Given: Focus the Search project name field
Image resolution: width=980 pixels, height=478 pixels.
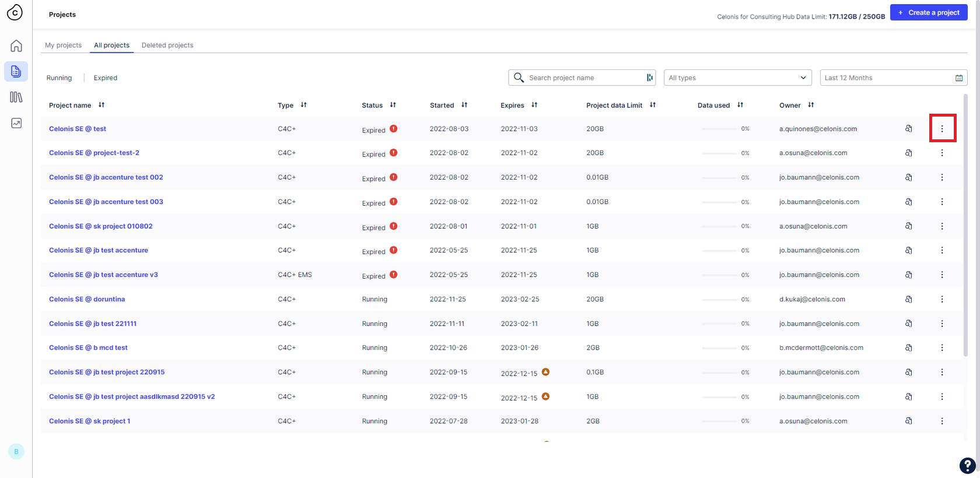Looking at the screenshot, I should coord(582,78).
